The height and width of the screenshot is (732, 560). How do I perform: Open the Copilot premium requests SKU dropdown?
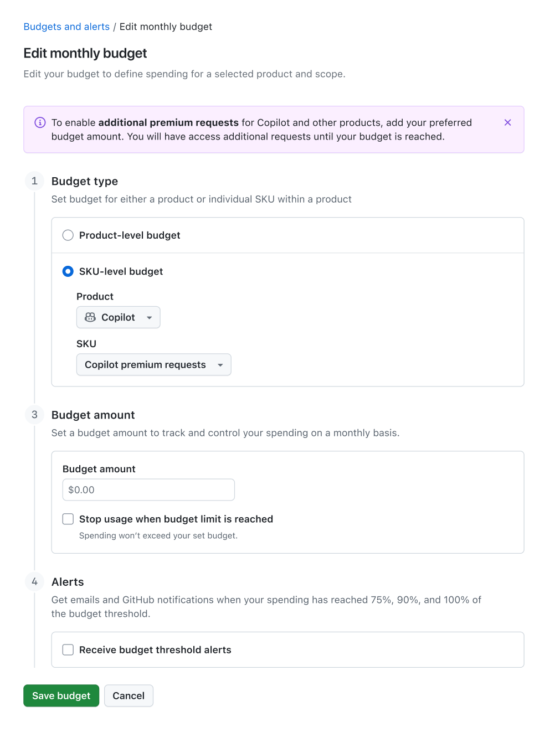(145, 365)
